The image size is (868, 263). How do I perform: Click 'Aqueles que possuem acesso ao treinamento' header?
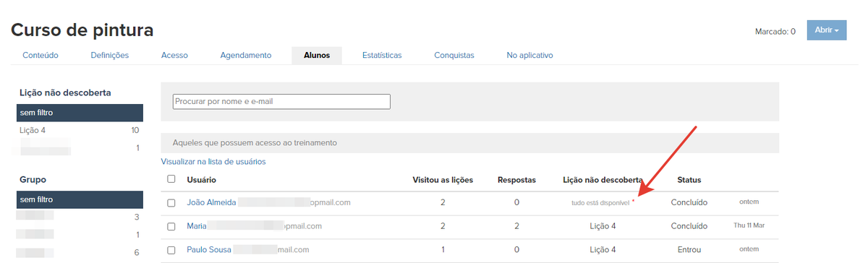pos(255,143)
